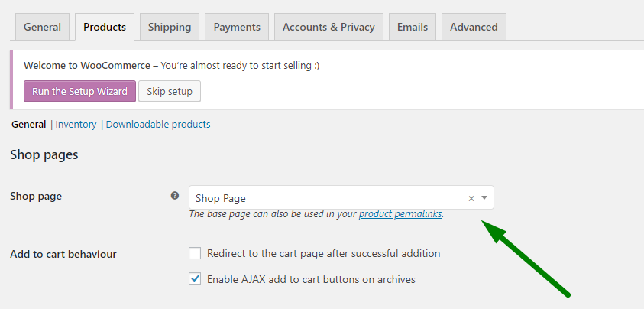
Task: Follow the product permalinks link
Action: click(x=400, y=214)
